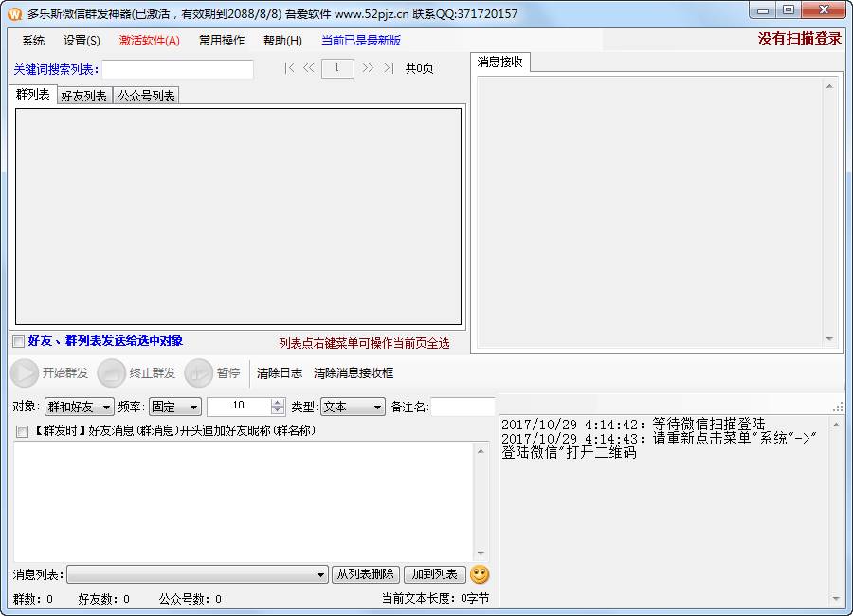The height and width of the screenshot is (616, 853).
Task: Open the 系统 menu
Action: click(x=33, y=40)
